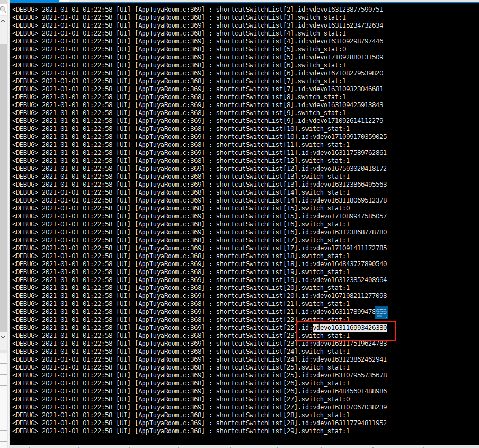Click the scroll down arrow in left panel

(x=3, y=337)
